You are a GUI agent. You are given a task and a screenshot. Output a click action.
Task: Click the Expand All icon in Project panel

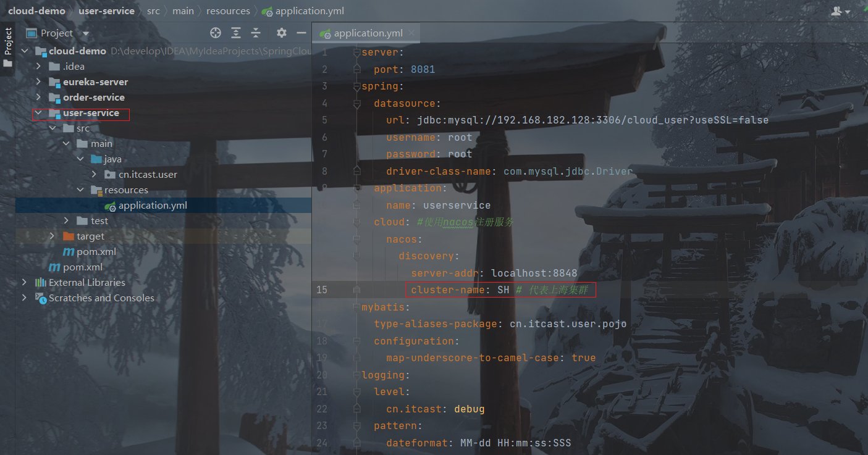236,33
